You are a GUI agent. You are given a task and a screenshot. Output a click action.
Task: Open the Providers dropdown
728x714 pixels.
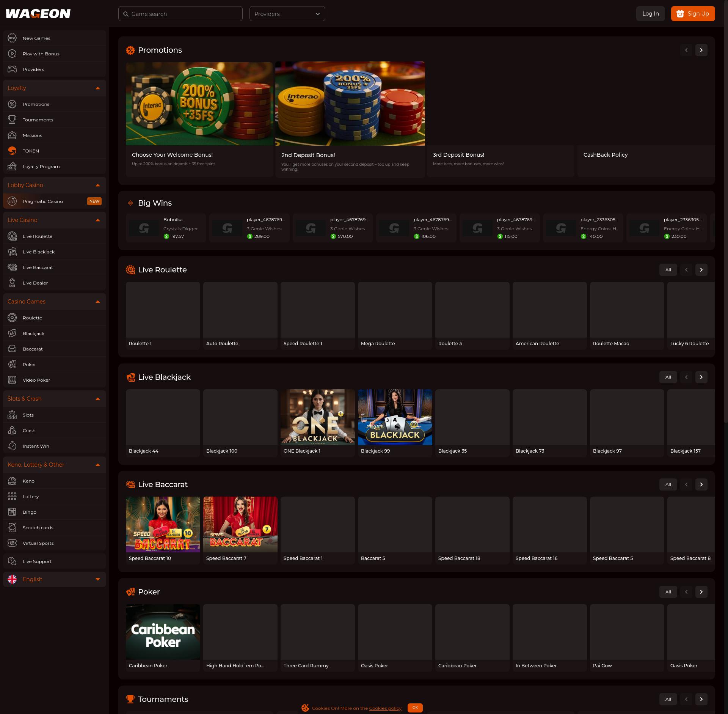(287, 14)
